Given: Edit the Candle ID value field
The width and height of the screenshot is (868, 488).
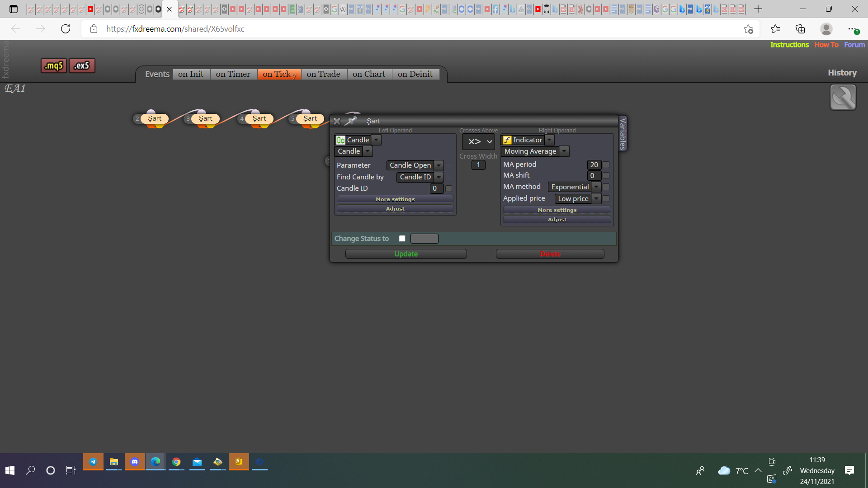Looking at the screenshot, I should [436, 188].
